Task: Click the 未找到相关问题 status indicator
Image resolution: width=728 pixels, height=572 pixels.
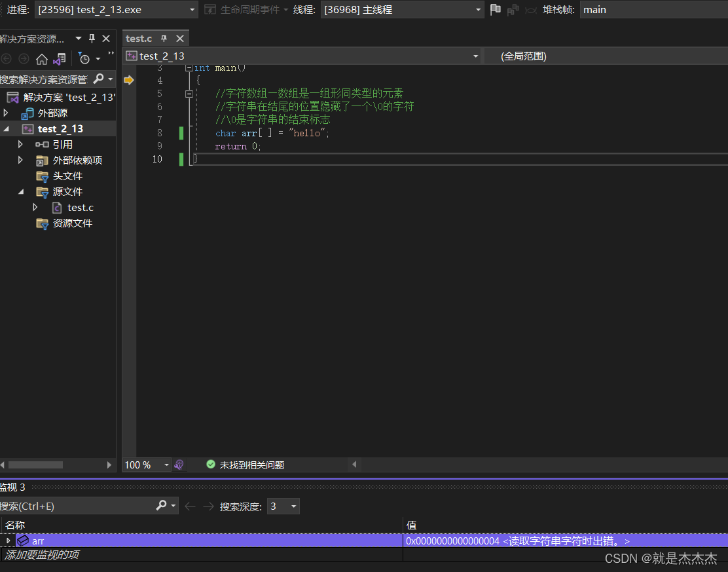Action: point(245,465)
